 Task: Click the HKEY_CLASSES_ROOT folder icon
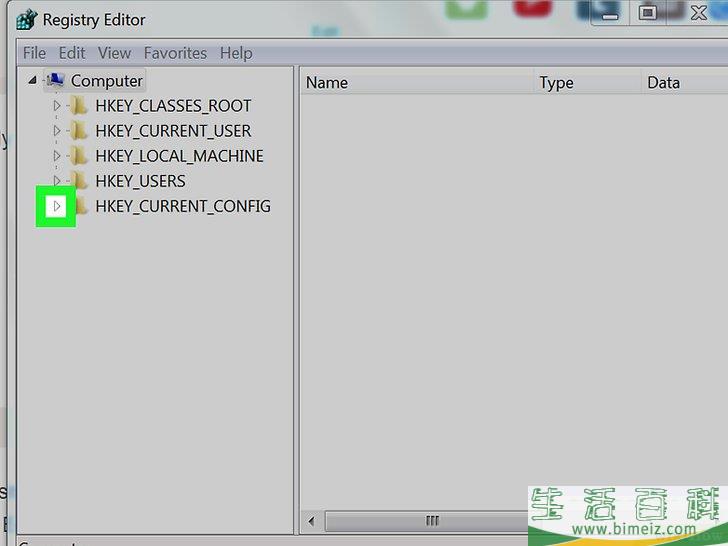click(x=79, y=106)
